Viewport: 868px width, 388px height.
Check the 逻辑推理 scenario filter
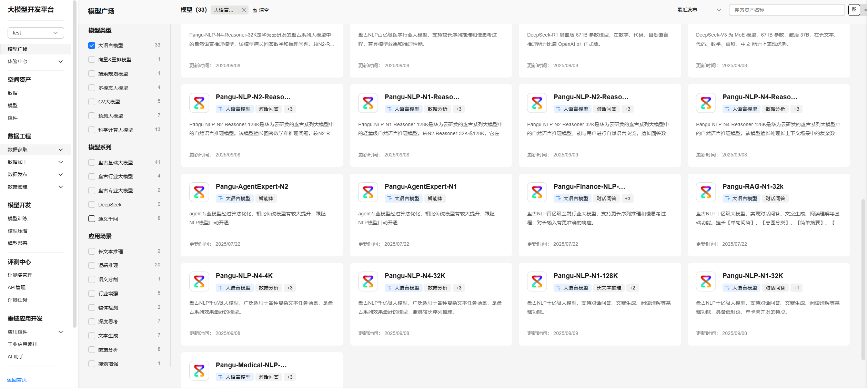[92, 265]
